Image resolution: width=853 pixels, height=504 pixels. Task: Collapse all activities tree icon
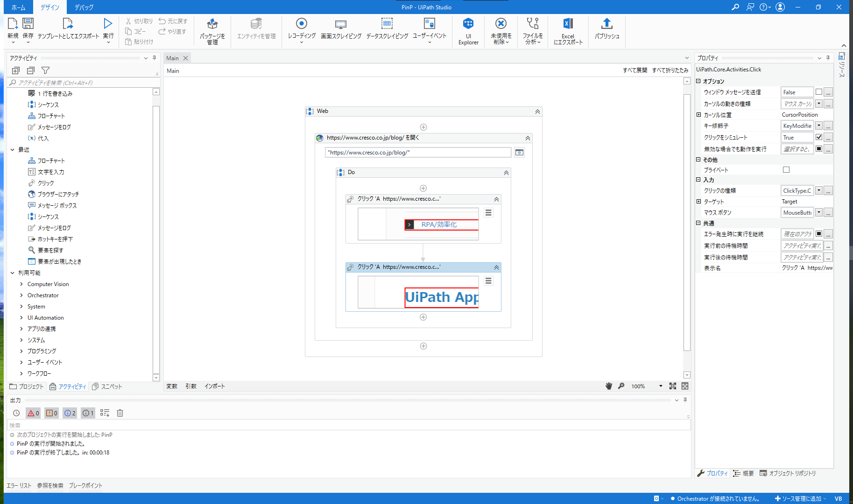click(x=31, y=70)
